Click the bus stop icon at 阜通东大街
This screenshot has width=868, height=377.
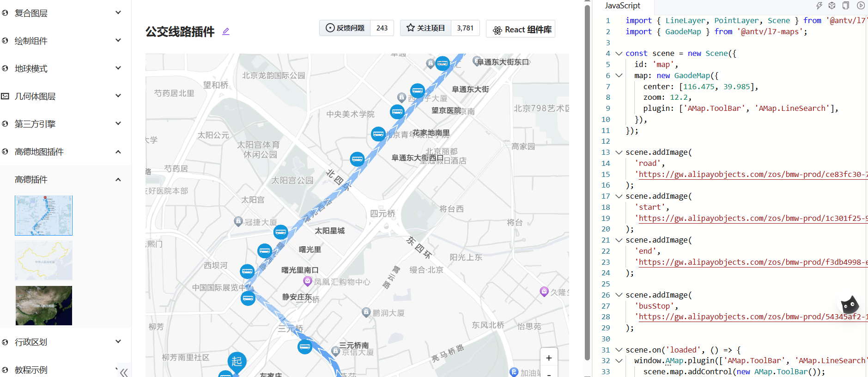418,91
